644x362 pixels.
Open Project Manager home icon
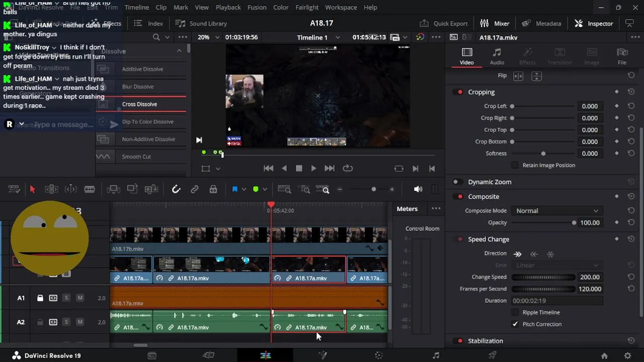coord(604,355)
